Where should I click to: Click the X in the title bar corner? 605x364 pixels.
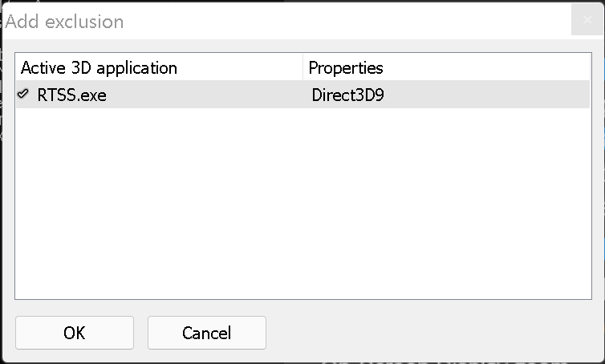(x=583, y=21)
